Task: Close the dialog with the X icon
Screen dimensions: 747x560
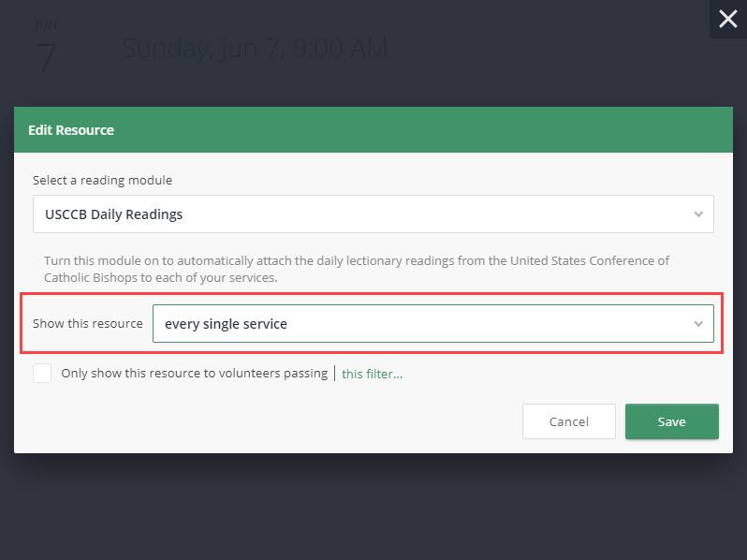Action: click(x=727, y=19)
